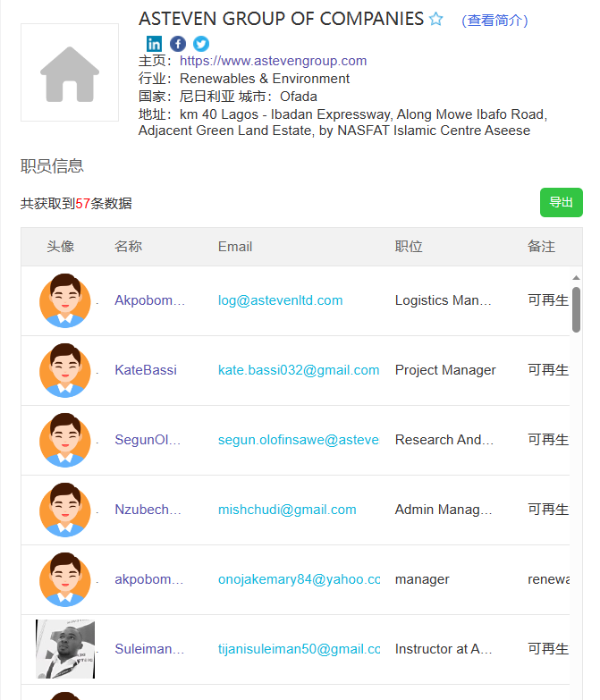Click the segun.olofinsawe email address
This screenshot has width=600, height=700.
pos(299,440)
